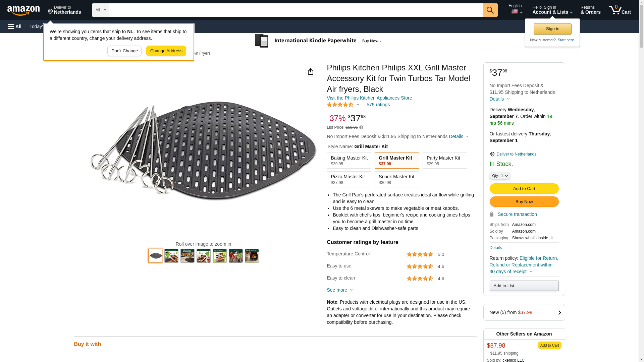Click the share icon above product image
644x362 pixels.
pyautogui.click(x=311, y=71)
